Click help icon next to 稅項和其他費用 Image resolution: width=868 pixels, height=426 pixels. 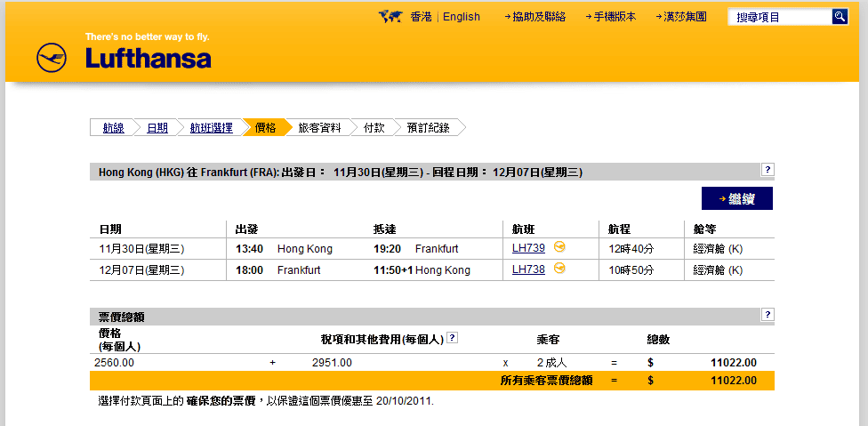click(x=453, y=338)
